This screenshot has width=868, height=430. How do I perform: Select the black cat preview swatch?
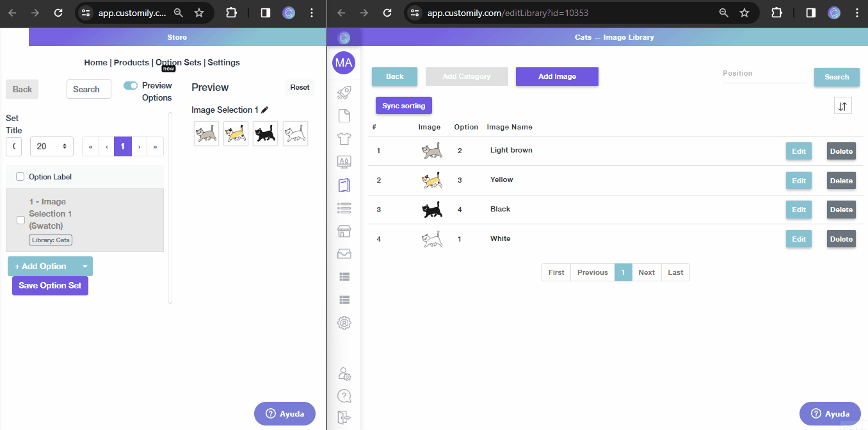coord(265,133)
